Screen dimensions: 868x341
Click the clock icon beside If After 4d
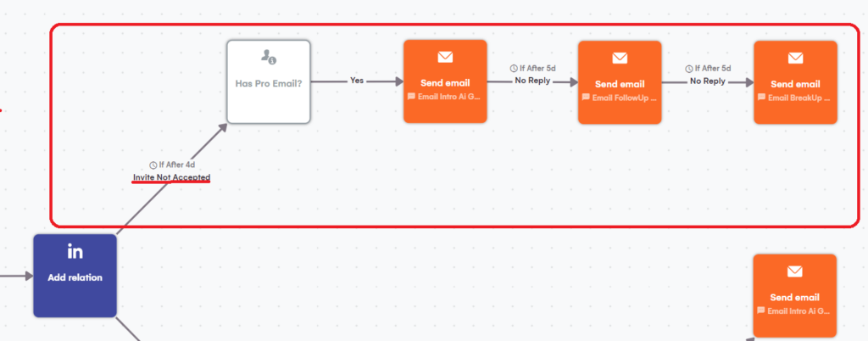(x=153, y=165)
